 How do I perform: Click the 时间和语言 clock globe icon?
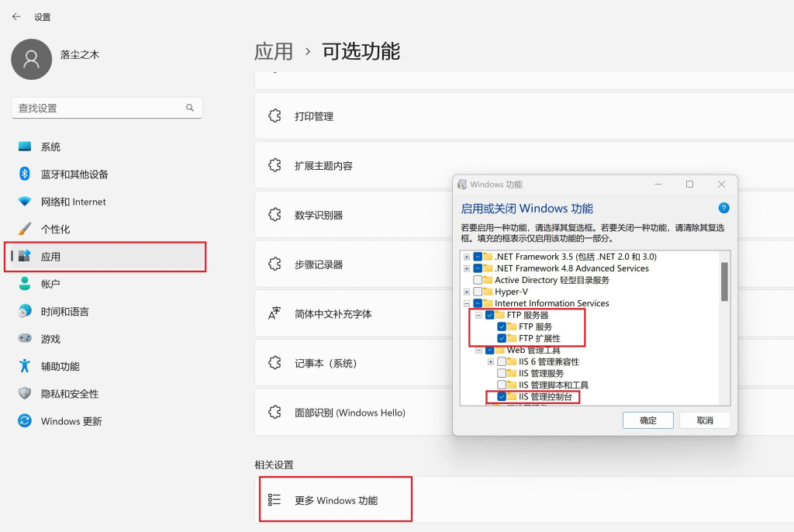[x=24, y=311]
